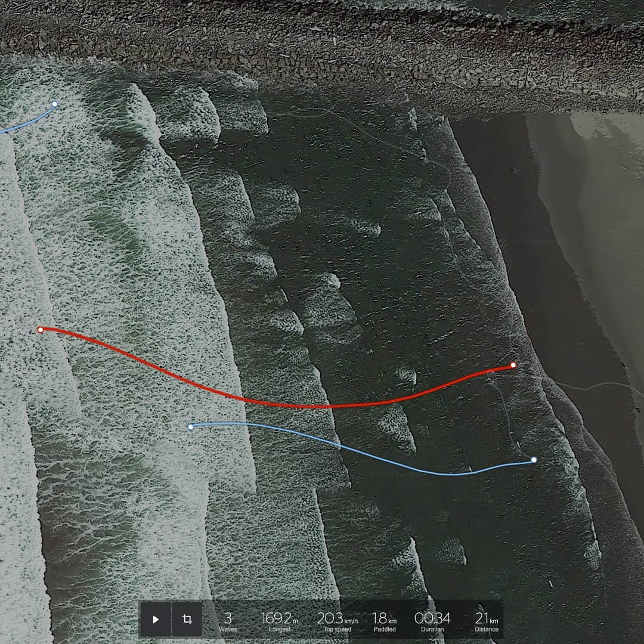Click the top-left blue track endpoint

click(55, 104)
